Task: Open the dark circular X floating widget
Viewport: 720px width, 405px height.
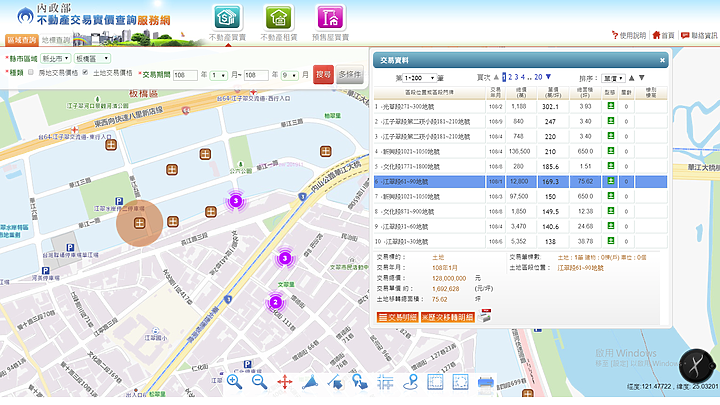Action: (x=697, y=366)
